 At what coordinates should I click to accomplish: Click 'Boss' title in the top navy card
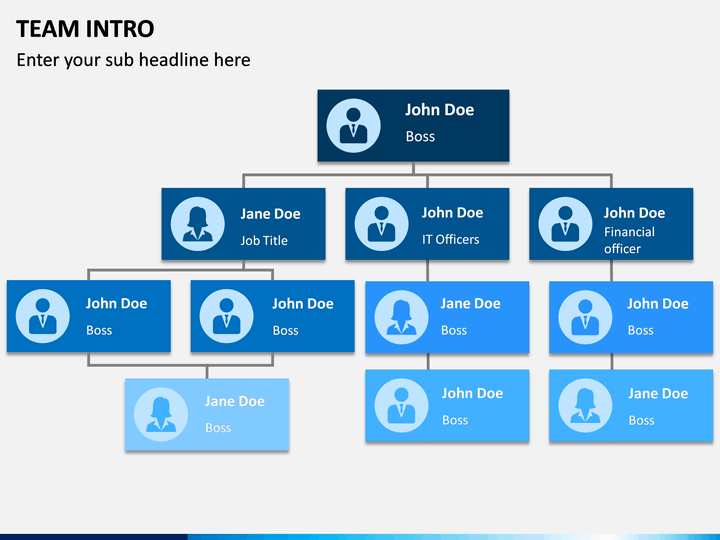tap(420, 136)
